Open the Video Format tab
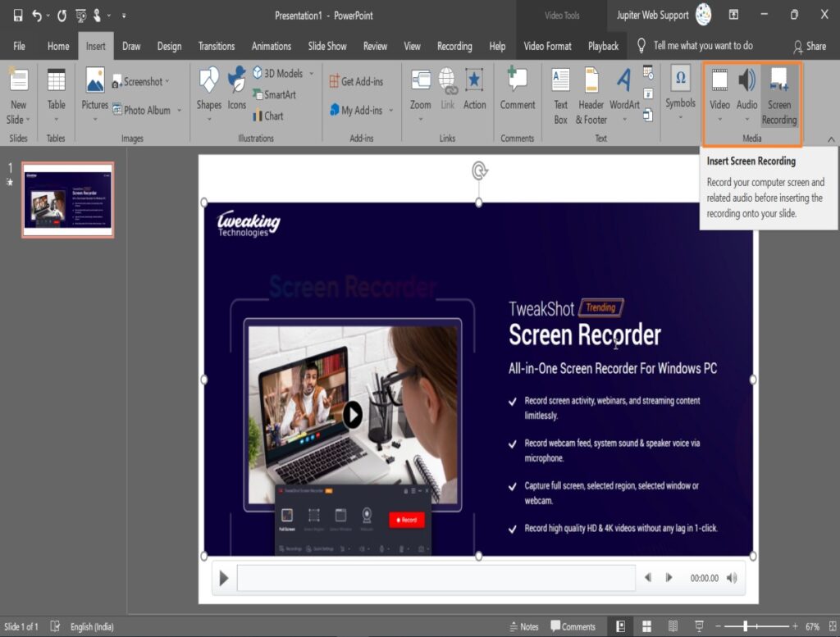This screenshot has height=637, width=840. pyautogui.click(x=547, y=46)
